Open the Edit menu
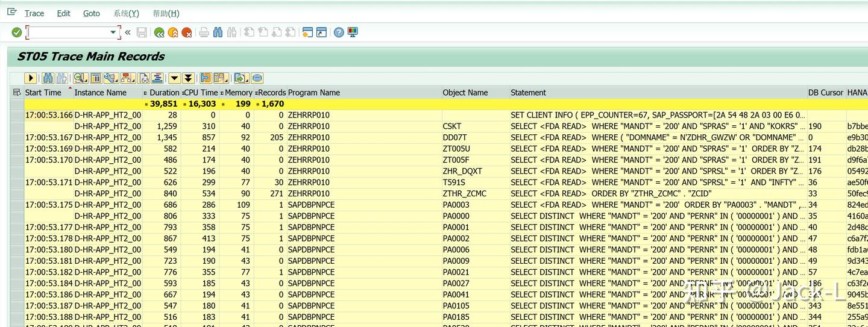Image resolution: width=868 pixels, height=327 pixels. pos(63,13)
